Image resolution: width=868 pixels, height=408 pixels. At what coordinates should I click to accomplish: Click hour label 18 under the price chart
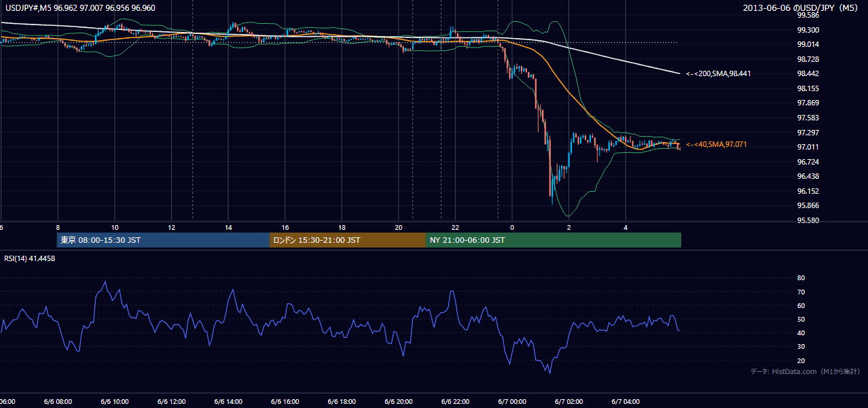pyautogui.click(x=342, y=227)
